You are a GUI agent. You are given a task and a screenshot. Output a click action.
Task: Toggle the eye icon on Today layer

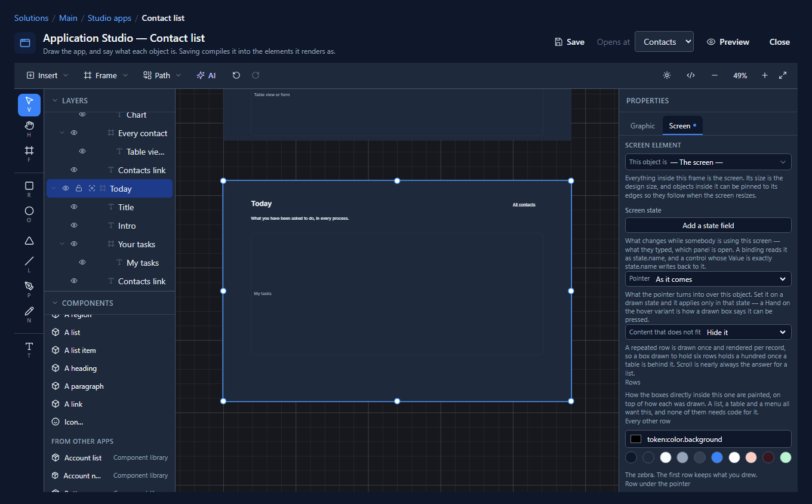(66, 189)
